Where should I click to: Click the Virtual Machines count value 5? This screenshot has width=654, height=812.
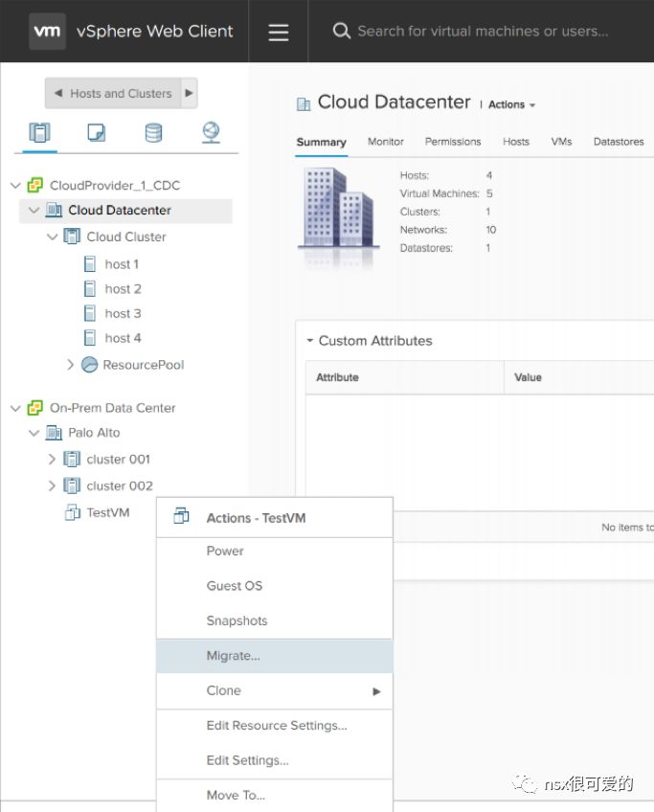tap(489, 193)
